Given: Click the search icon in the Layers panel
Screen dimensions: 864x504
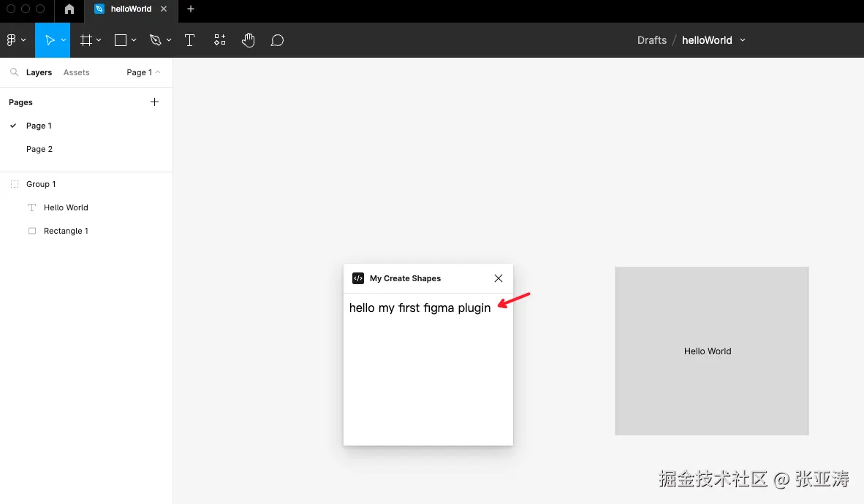Looking at the screenshot, I should pyautogui.click(x=15, y=72).
